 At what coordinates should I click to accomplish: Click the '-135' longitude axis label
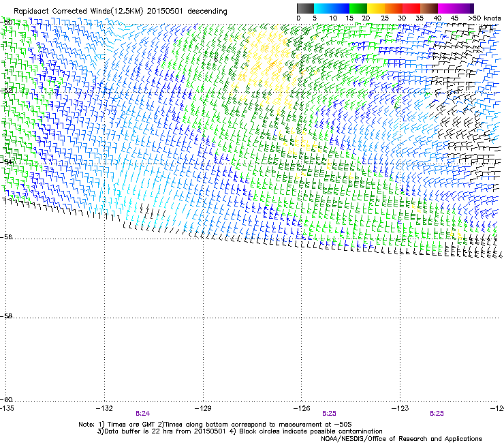tap(7, 408)
